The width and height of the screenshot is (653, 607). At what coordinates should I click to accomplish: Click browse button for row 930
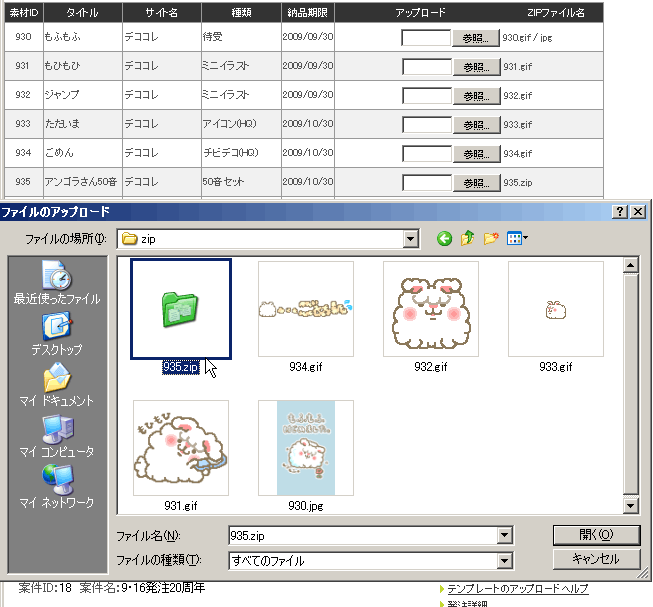pyautogui.click(x=476, y=38)
